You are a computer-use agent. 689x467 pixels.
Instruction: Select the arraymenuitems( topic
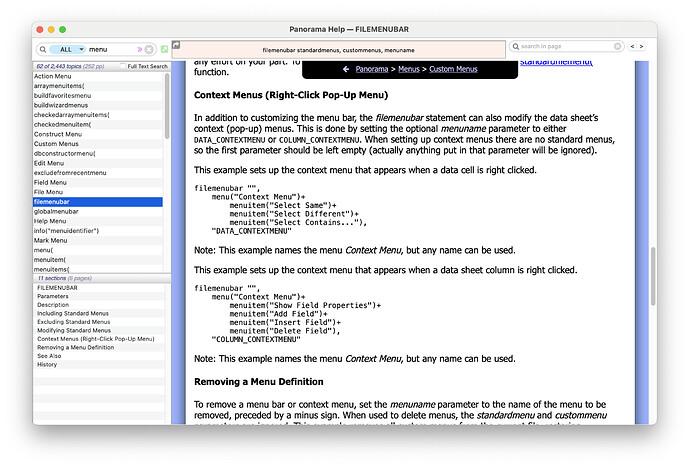coord(98,86)
